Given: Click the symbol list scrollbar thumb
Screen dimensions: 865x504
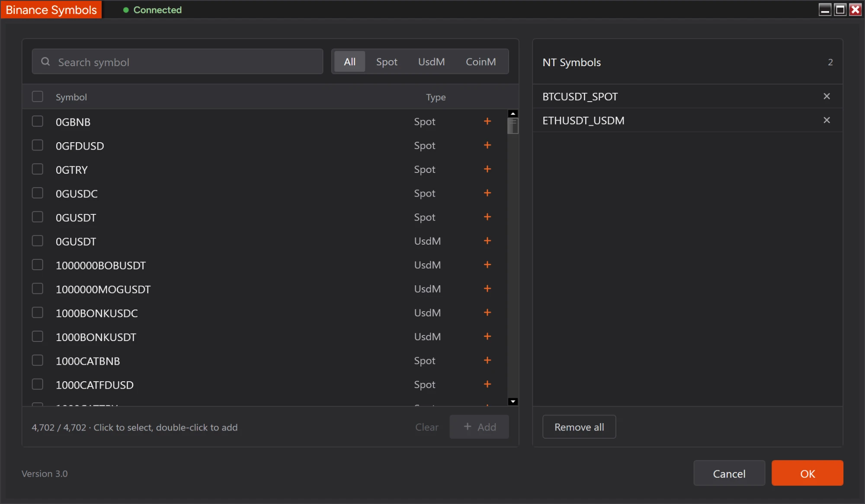Looking at the screenshot, I should [x=513, y=126].
